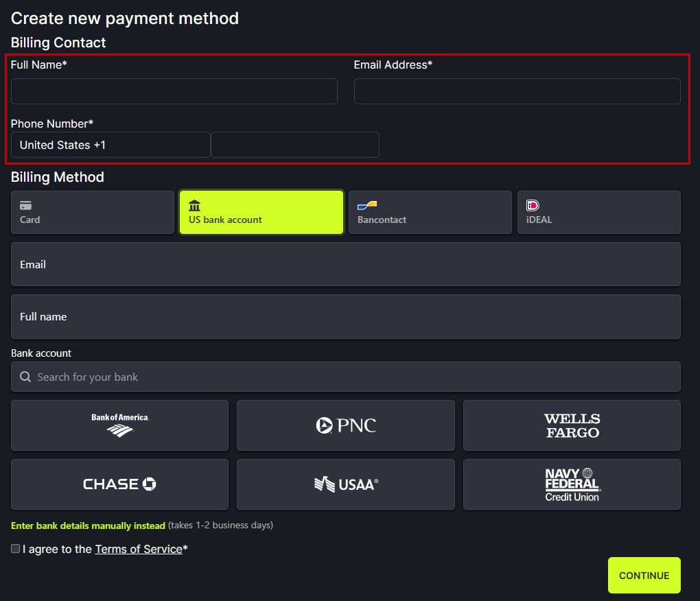
Task: Focus the Full Name billing contact field
Action: point(174,91)
